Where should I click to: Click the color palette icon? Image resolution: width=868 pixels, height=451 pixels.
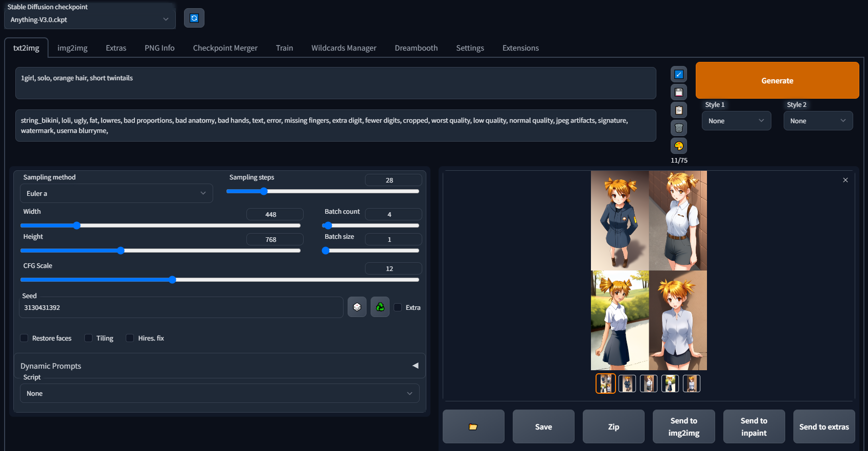click(678, 146)
